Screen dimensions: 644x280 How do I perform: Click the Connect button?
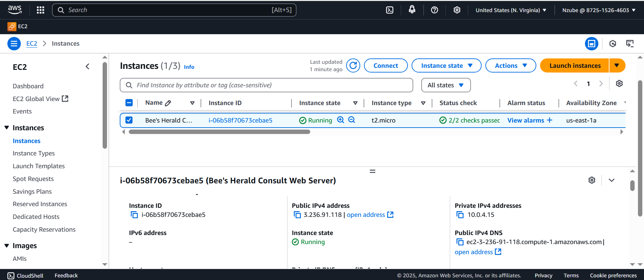coord(386,65)
